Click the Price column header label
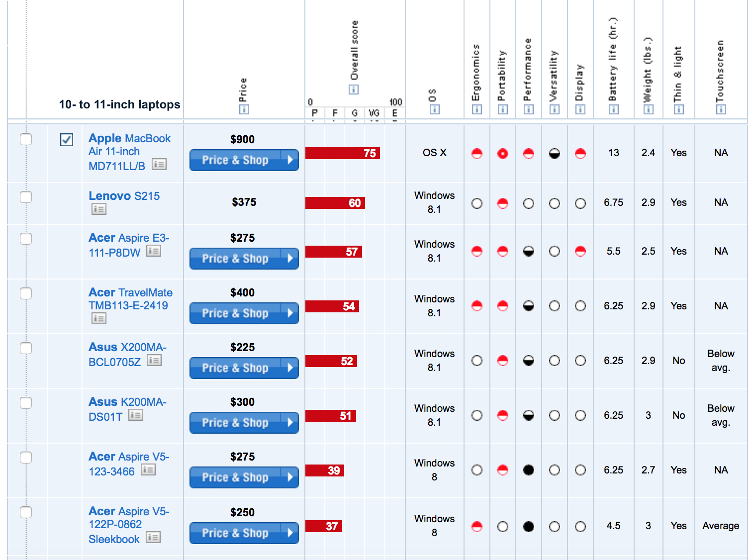The image size is (754, 560). 243,90
